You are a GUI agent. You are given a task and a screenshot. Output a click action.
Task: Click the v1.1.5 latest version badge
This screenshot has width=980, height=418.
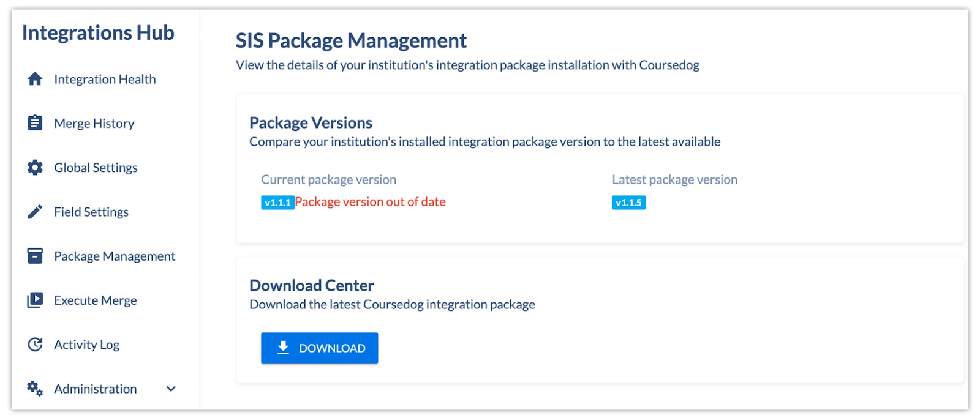click(628, 203)
